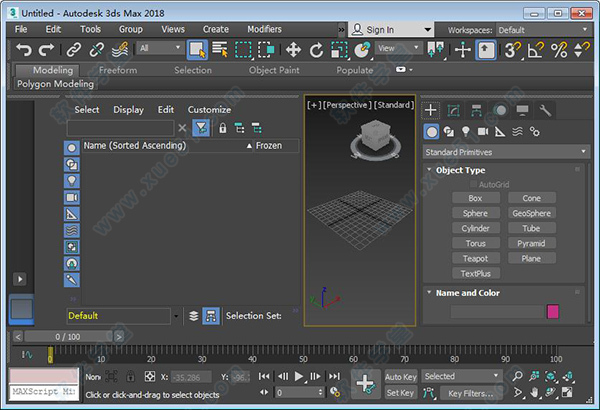Toggle Percent Snap icon
The image size is (600, 410).
[559, 50]
